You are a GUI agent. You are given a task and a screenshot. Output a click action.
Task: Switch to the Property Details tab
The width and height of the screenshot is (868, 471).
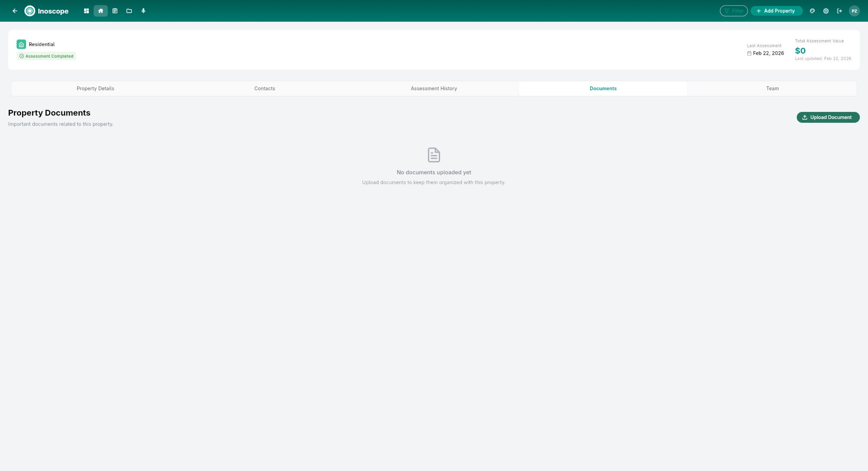pos(95,88)
